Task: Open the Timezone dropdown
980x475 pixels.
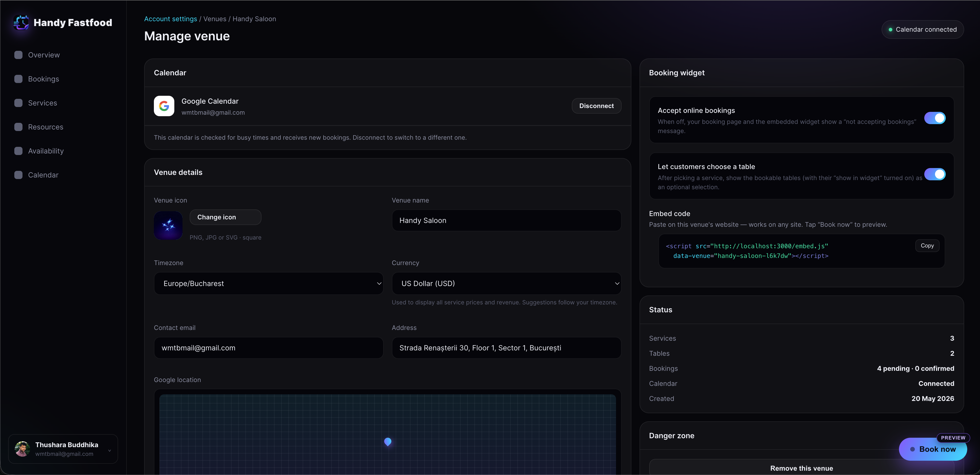Action: point(268,283)
